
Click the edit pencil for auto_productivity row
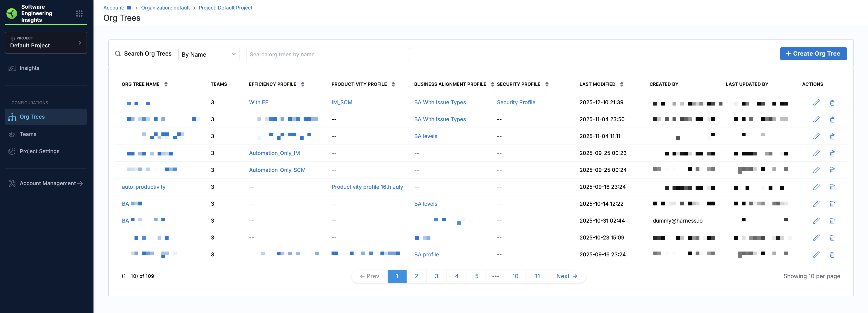click(816, 187)
